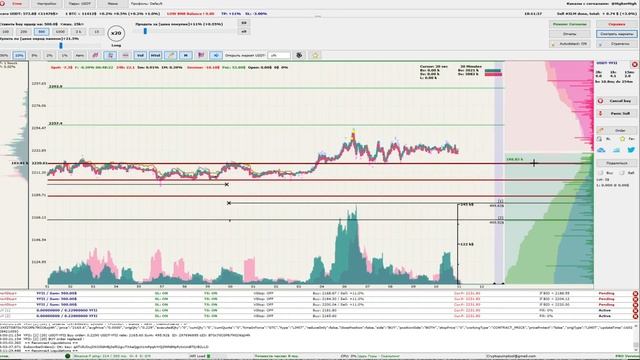The height and width of the screenshot is (360, 640).
Task: Adjust the sell price percentage slider
Action: (x=145, y=31)
